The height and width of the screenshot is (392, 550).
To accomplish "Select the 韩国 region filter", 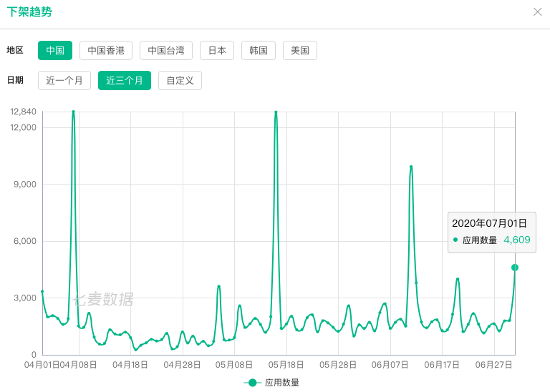I will (259, 51).
